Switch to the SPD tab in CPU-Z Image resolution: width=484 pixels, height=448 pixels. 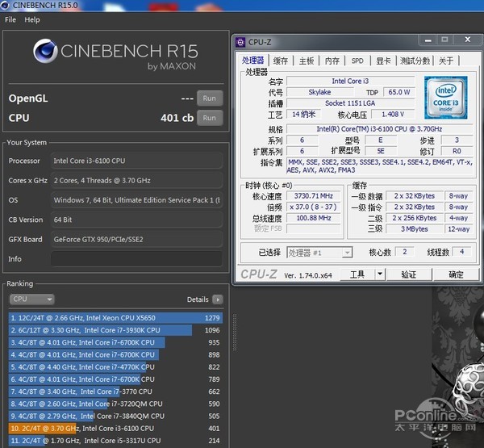coord(357,61)
